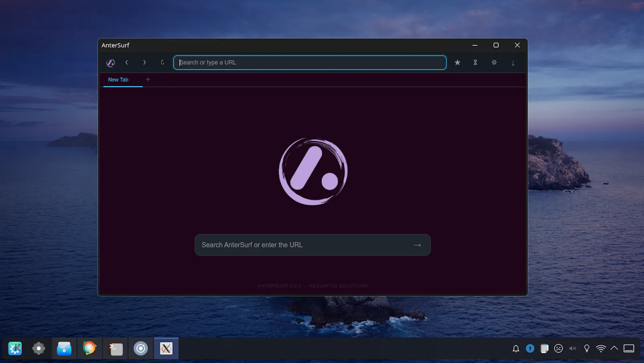Reload the page with the refresh icon
The image size is (644, 363).
pyautogui.click(x=163, y=62)
